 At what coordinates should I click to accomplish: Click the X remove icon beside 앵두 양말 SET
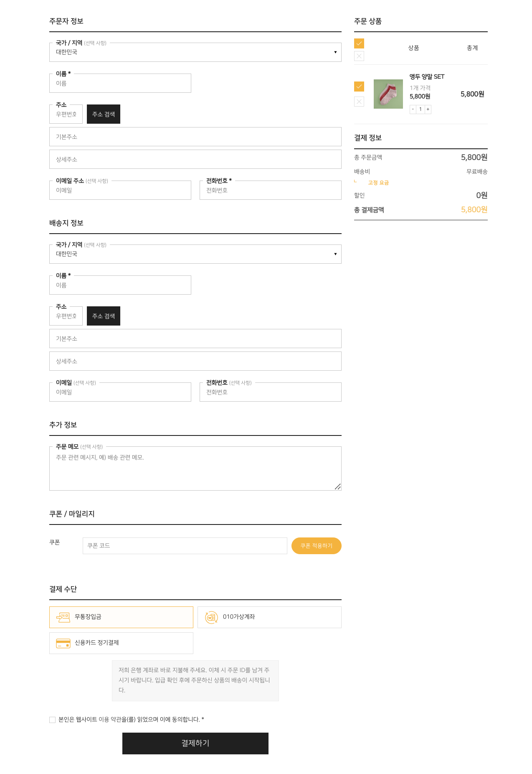[359, 102]
